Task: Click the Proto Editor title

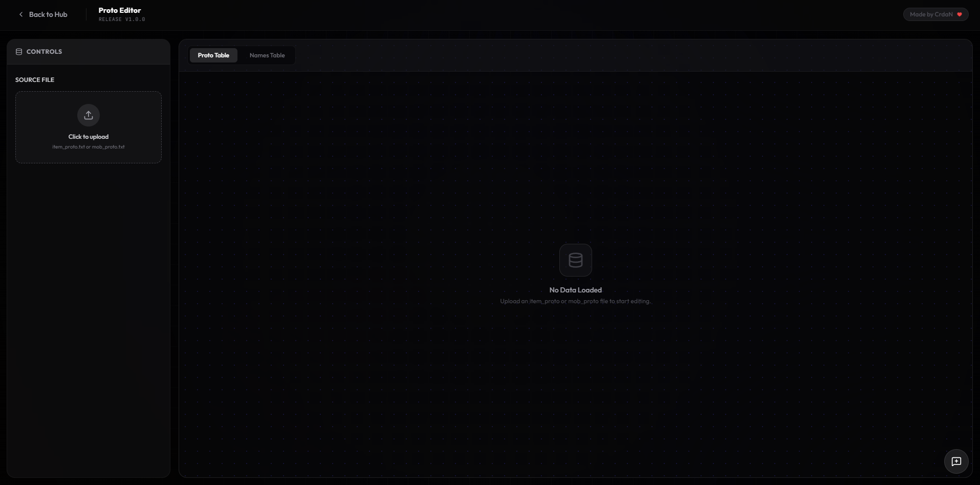Action: pyautogui.click(x=120, y=10)
